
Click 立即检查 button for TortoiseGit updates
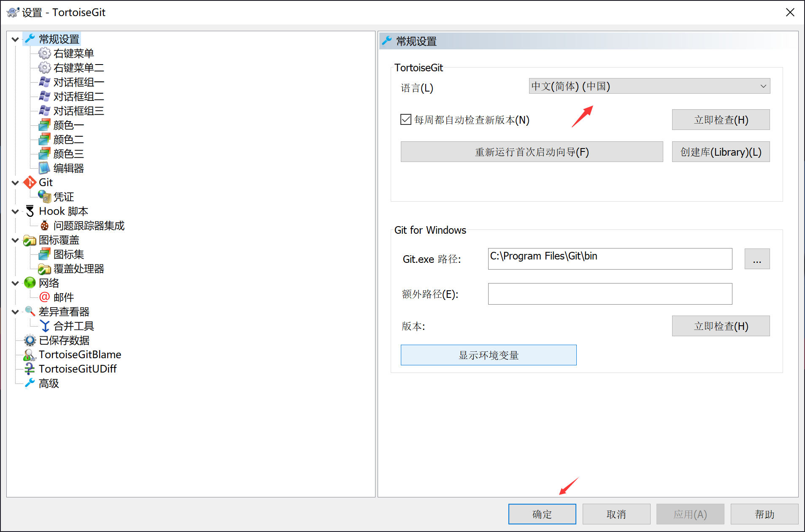(x=721, y=120)
